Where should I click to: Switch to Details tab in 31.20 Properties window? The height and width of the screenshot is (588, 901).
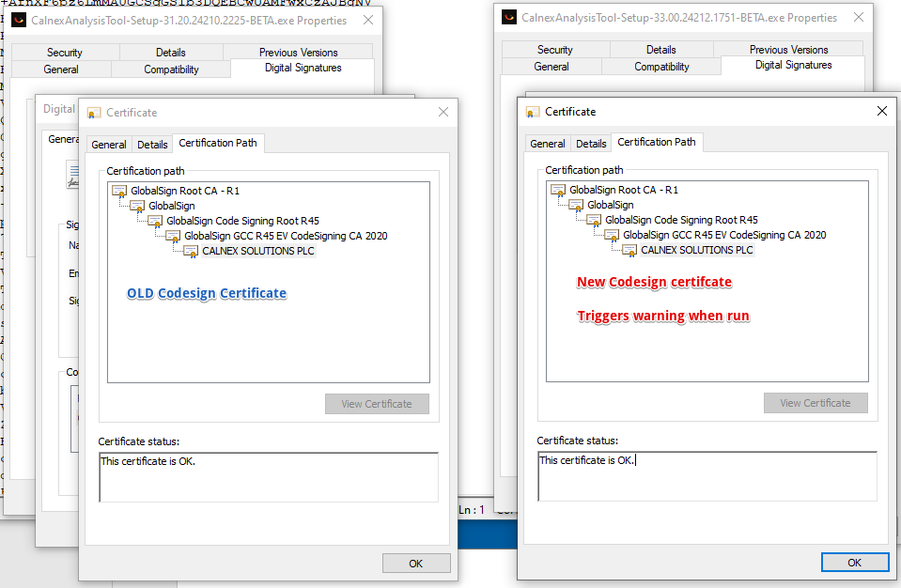click(x=171, y=53)
